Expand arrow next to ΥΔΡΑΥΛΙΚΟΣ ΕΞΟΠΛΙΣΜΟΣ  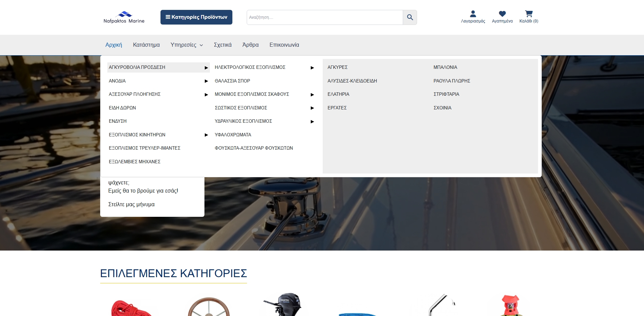(x=312, y=121)
